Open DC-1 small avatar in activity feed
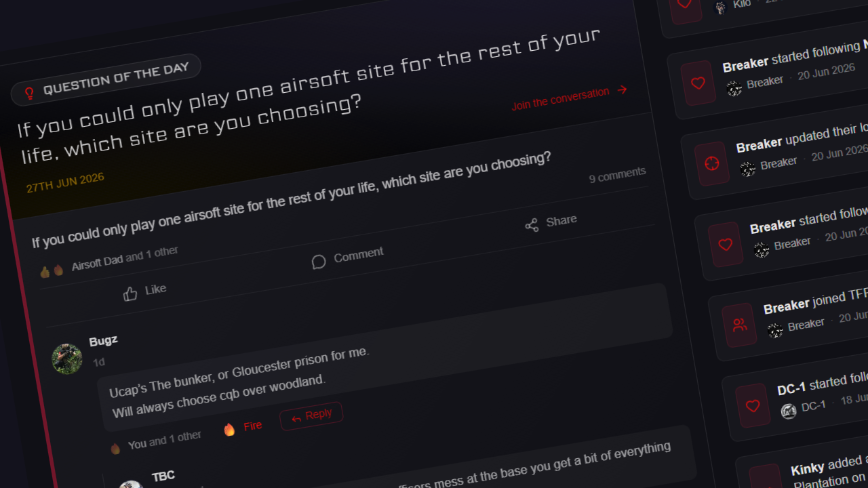Image resolution: width=868 pixels, height=488 pixels. click(x=789, y=411)
